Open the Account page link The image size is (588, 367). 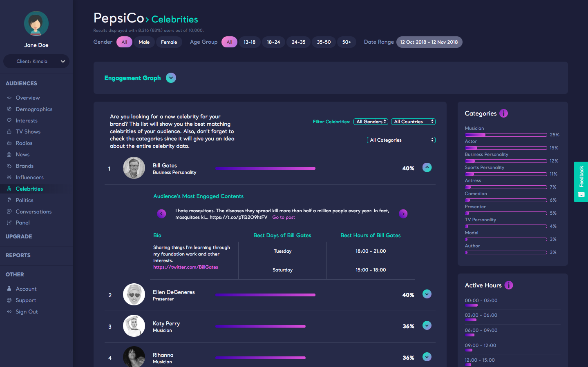pos(26,289)
